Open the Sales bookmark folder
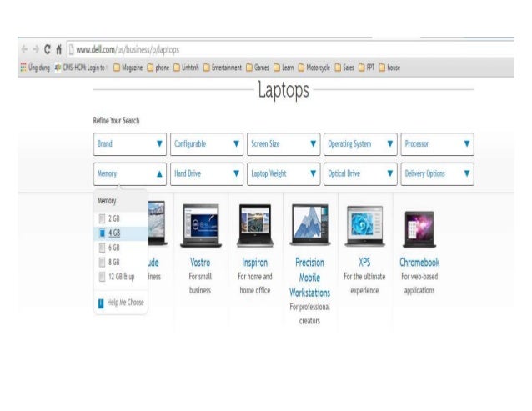This screenshot has height=411, width=532. (344, 68)
